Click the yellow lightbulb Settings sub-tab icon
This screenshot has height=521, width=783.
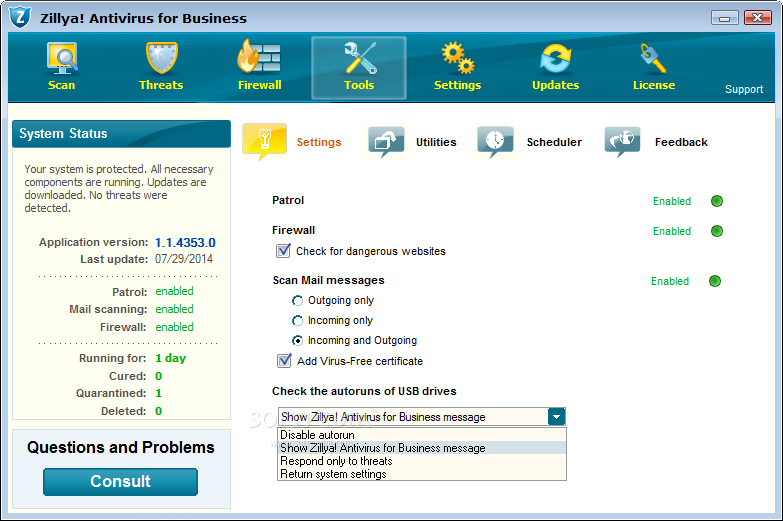pyautogui.click(x=265, y=141)
